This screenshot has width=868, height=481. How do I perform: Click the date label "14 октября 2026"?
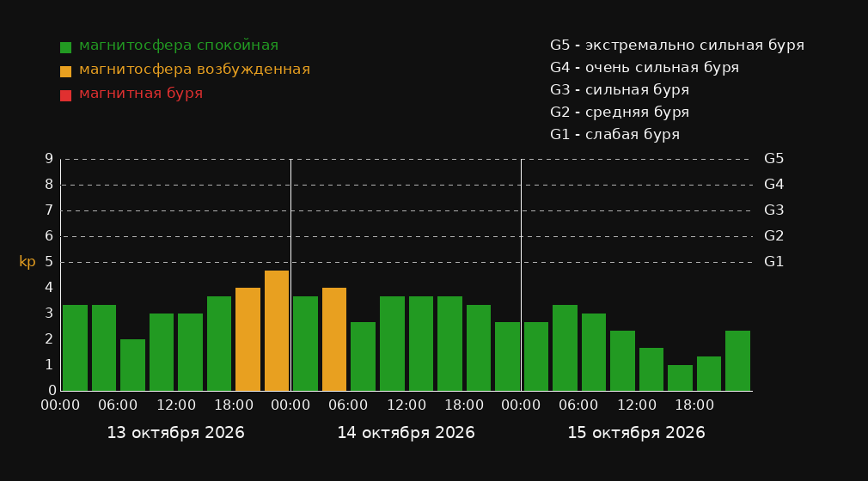coord(406,433)
